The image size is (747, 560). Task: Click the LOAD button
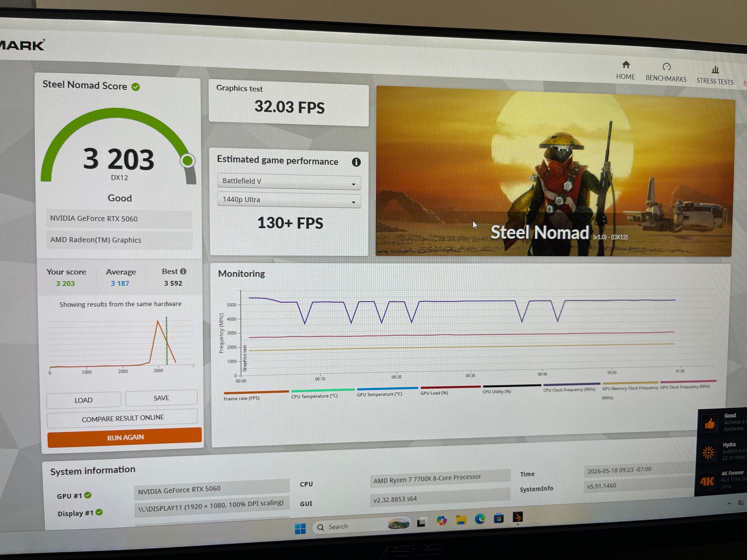pyautogui.click(x=84, y=400)
